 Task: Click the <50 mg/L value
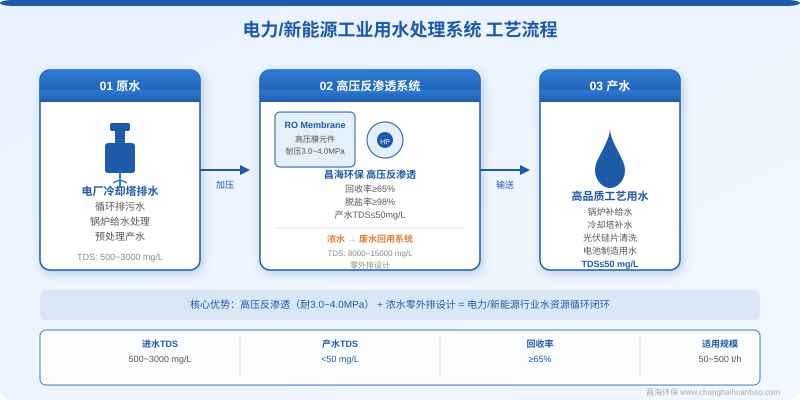[x=340, y=359]
